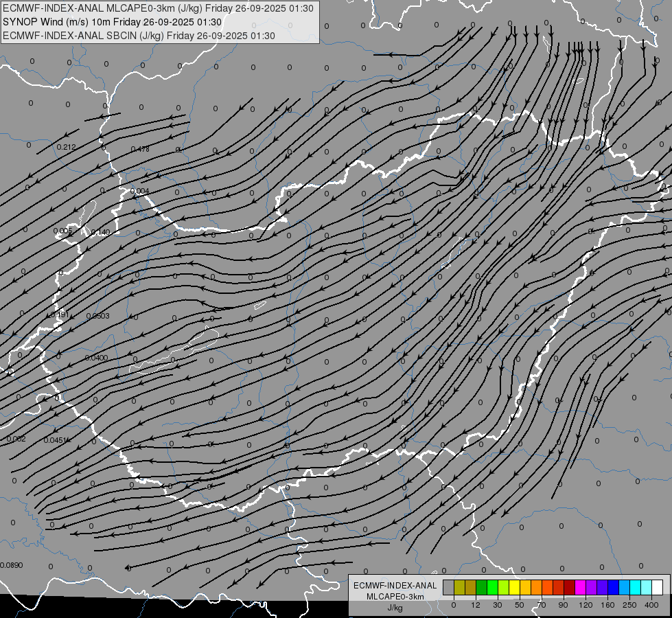The width and height of the screenshot is (672, 618).
Task: Pick the magenta legend swatch
Action: [580, 588]
